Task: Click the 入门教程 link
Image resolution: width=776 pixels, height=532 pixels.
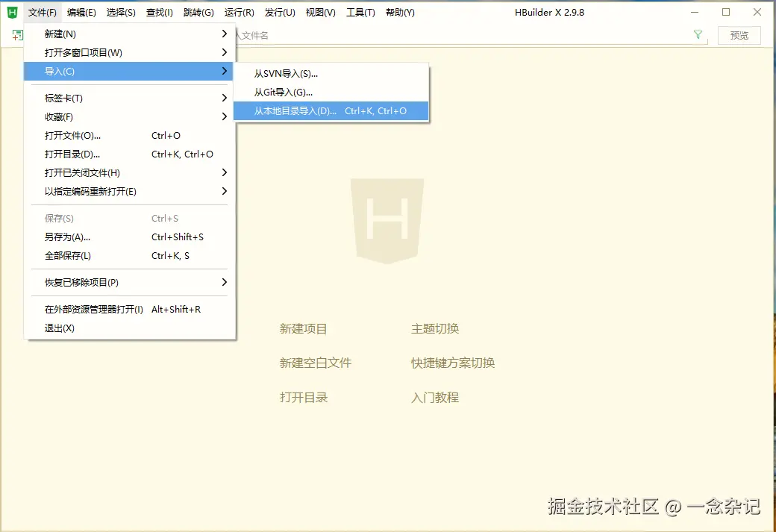Action: point(434,398)
